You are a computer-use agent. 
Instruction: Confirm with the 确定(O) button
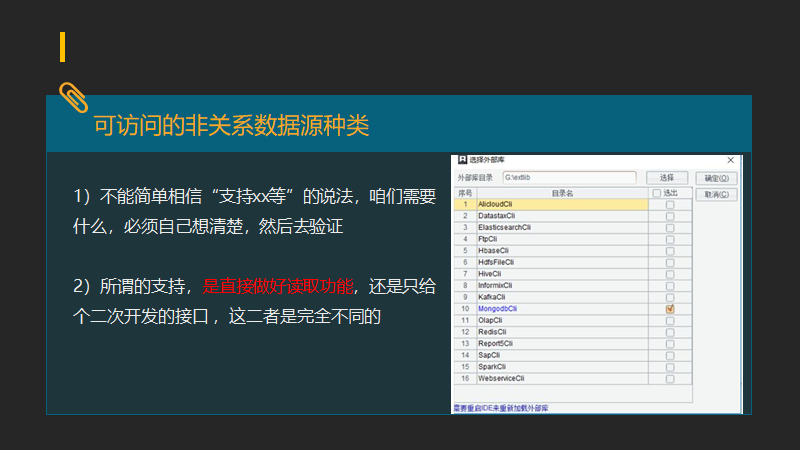(716, 178)
